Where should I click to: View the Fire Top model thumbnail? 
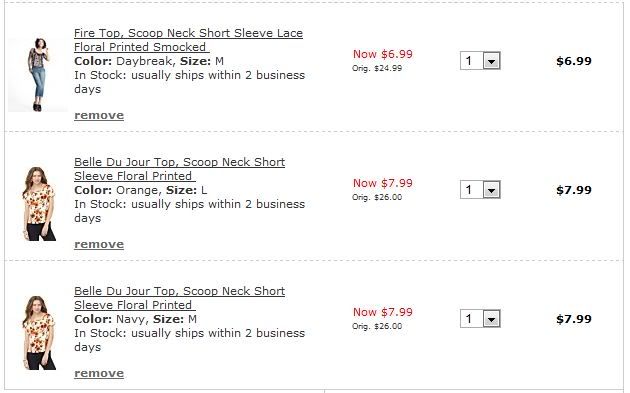coord(38,74)
